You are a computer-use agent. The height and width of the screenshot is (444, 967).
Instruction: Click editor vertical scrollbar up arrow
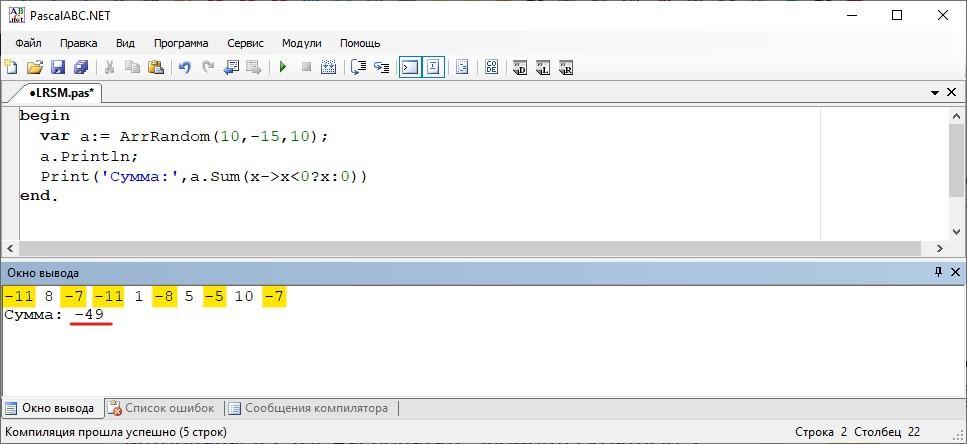(956, 115)
